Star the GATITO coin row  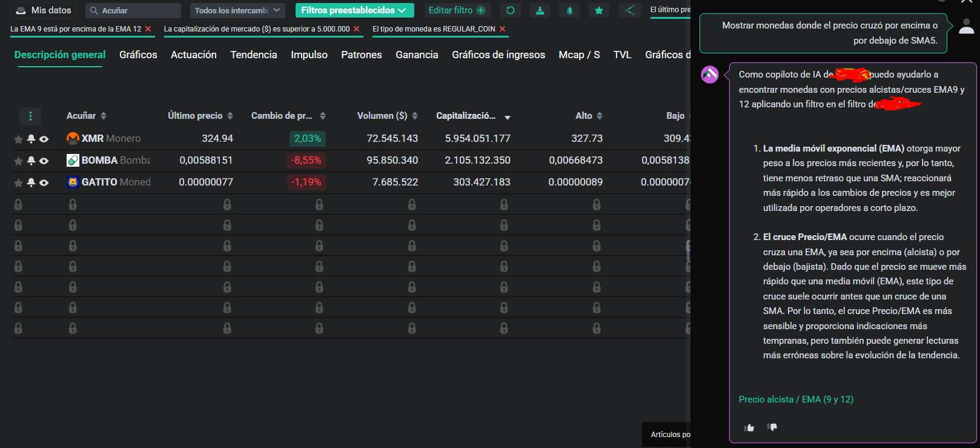(x=18, y=183)
